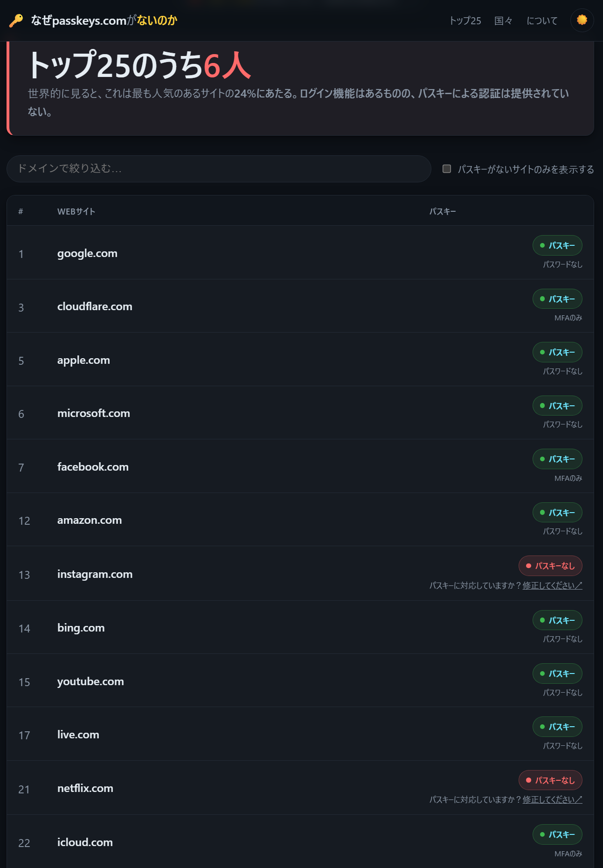
Task: Click the 修正してください link for instagram.com
Action: [552, 585]
